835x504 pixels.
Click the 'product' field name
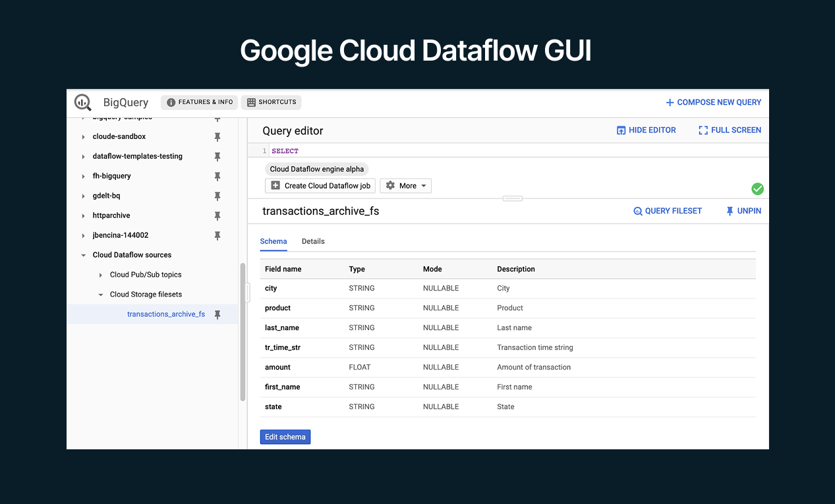click(x=277, y=308)
